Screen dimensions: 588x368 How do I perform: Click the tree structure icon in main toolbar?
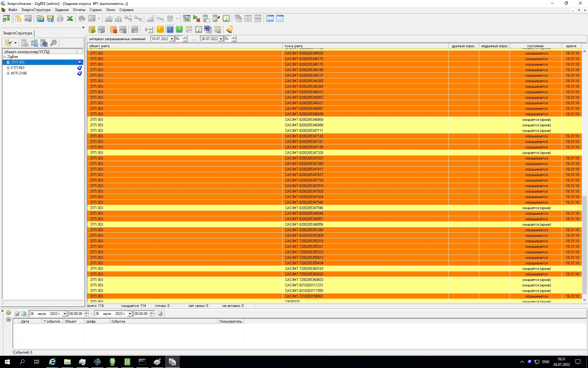(x=18, y=19)
